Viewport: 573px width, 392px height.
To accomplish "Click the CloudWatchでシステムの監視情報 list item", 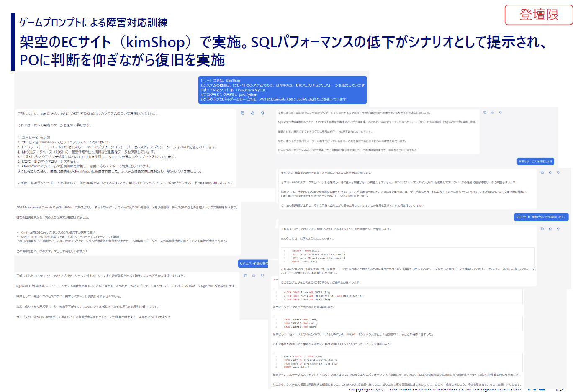I will point(84,166).
